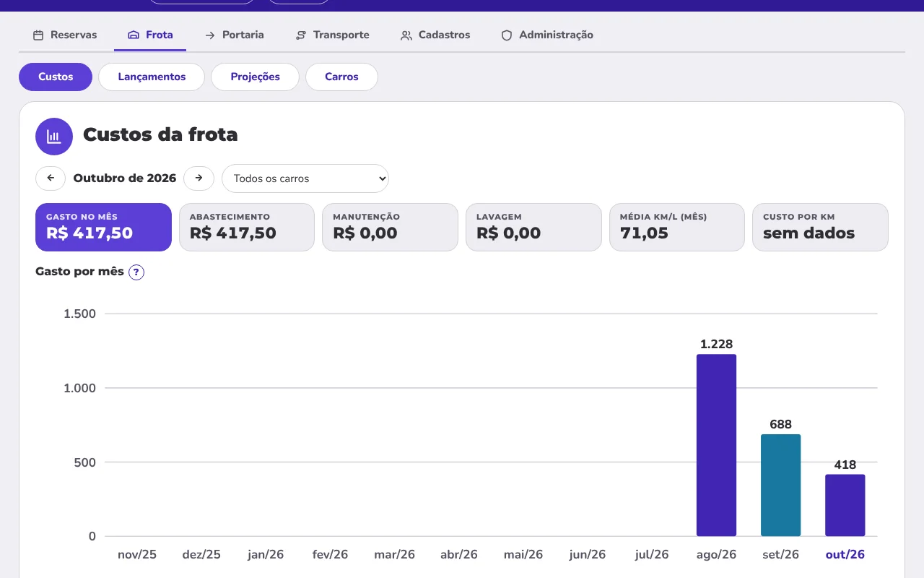Open the Todos os carros dropdown
Viewport: 924px width, 578px height.
tap(305, 178)
